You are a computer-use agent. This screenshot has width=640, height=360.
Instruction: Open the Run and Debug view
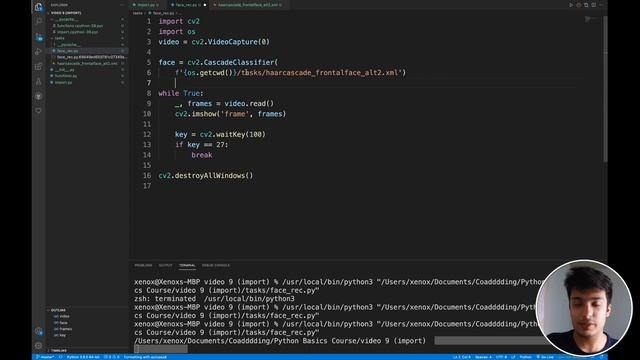click(38, 51)
